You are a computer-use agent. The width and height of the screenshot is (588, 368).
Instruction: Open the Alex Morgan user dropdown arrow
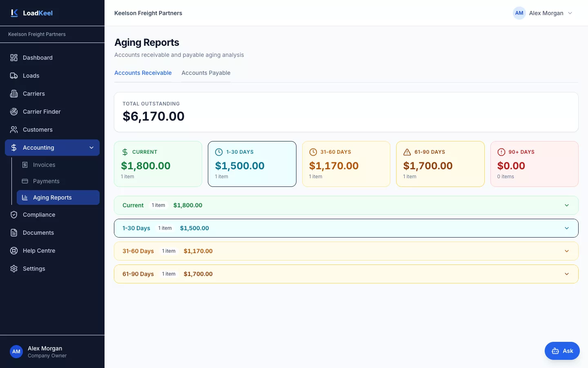click(570, 13)
